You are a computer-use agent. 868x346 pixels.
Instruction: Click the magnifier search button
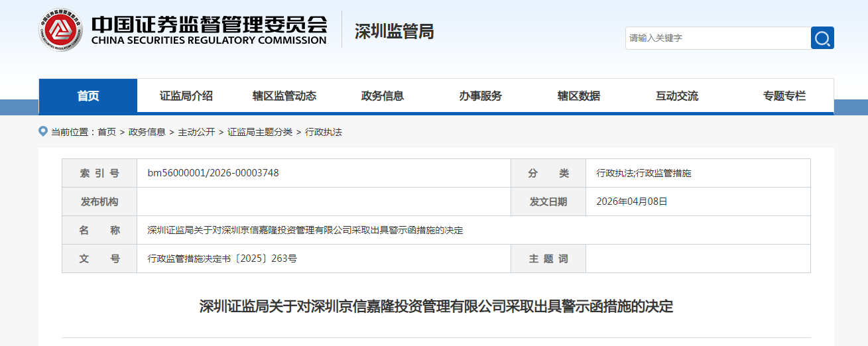(x=822, y=38)
